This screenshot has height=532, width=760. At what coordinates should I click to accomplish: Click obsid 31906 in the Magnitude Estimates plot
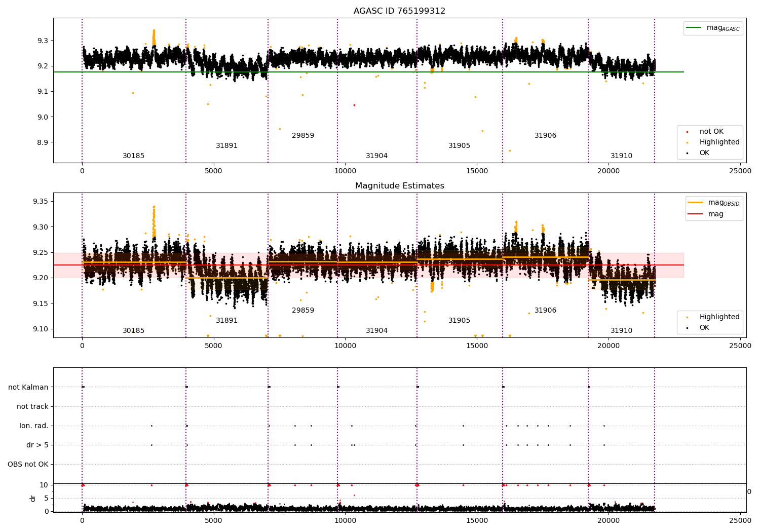point(545,311)
